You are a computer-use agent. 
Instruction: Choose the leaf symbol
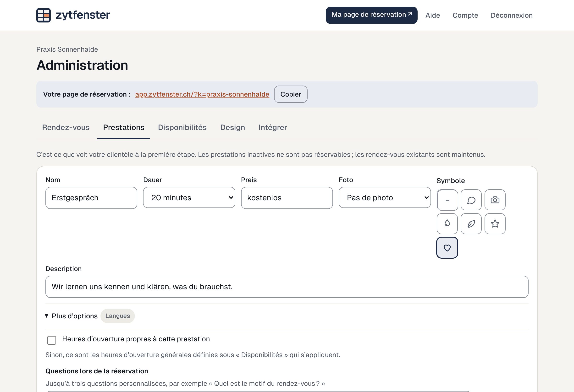click(x=471, y=224)
